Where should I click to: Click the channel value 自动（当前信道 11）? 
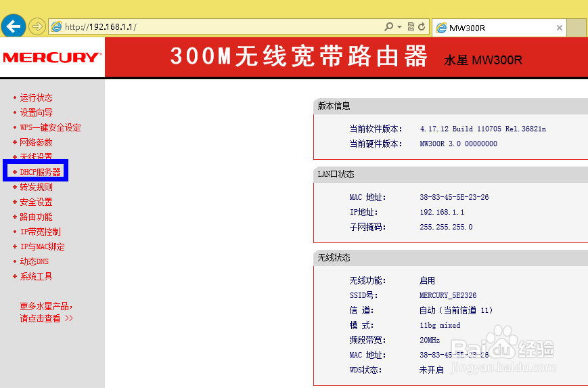tap(456, 310)
